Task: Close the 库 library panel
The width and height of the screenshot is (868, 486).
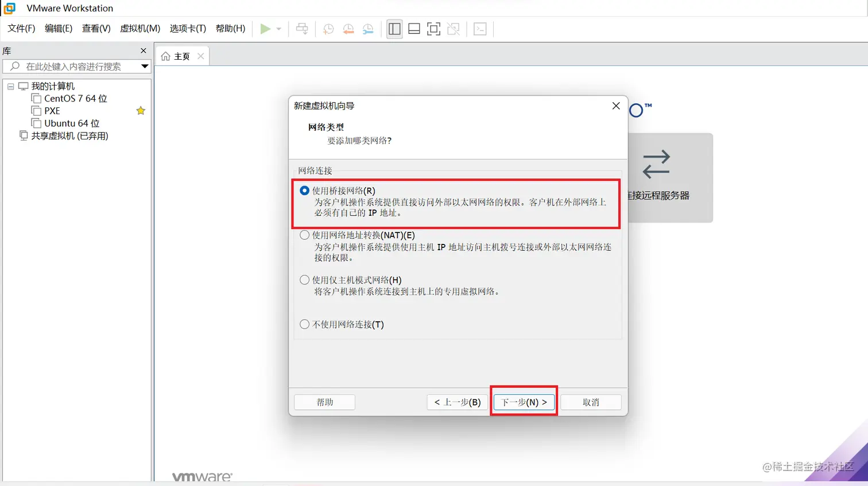Action: pyautogui.click(x=144, y=50)
